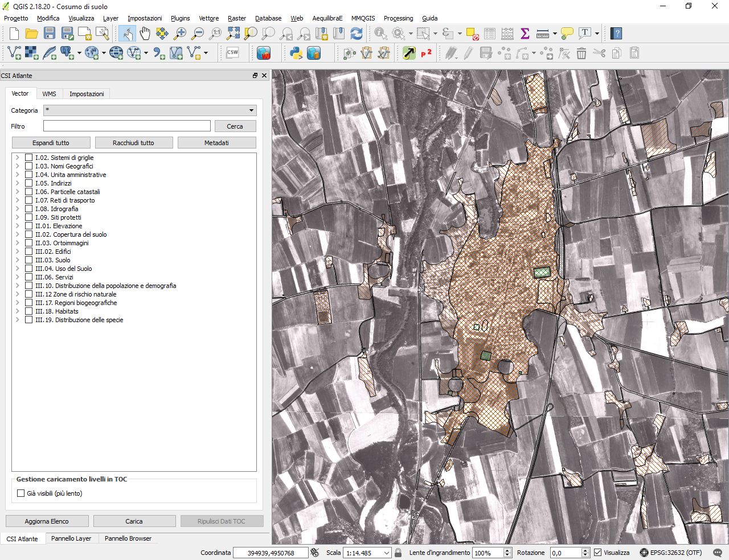The image size is (729, 560).
Task: Enable the Già visibili (più lento) option
Action: [21, 493]
